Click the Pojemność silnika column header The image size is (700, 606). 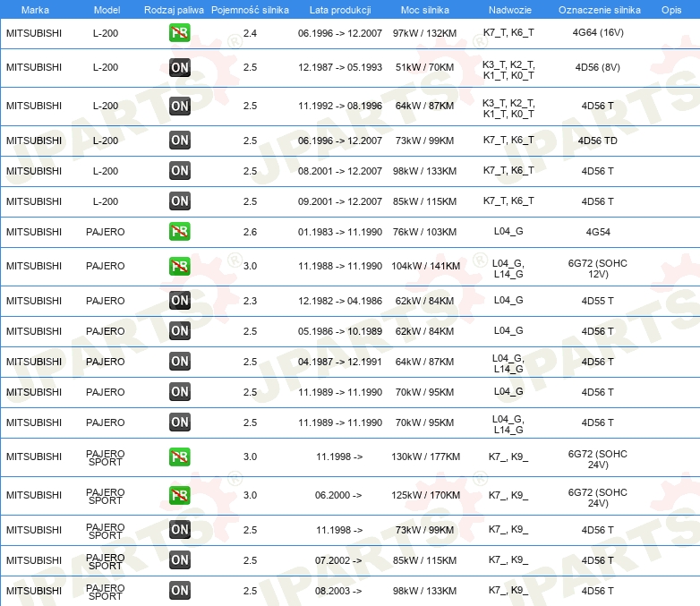click(x=250, y=10)
